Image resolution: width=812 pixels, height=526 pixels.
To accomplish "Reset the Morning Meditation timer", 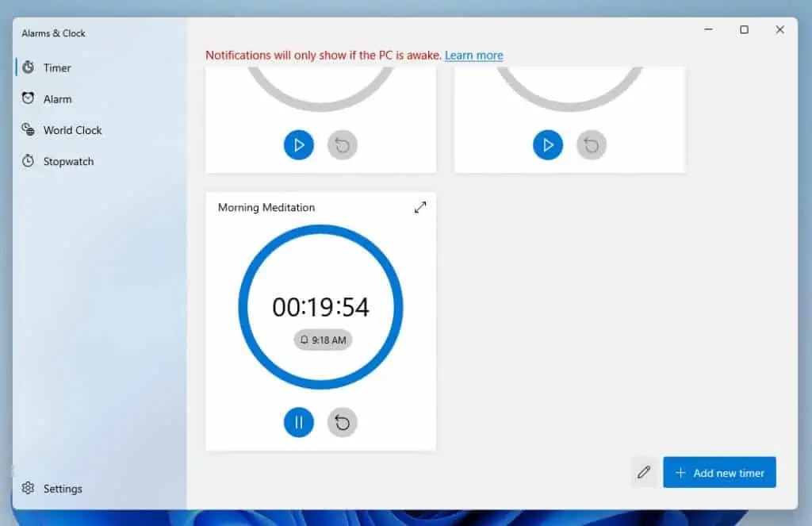I will pos(342,423).
